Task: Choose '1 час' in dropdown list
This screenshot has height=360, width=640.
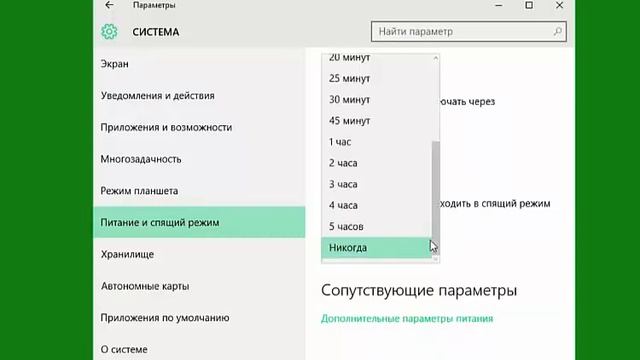Action: click(x=376, y=142)
